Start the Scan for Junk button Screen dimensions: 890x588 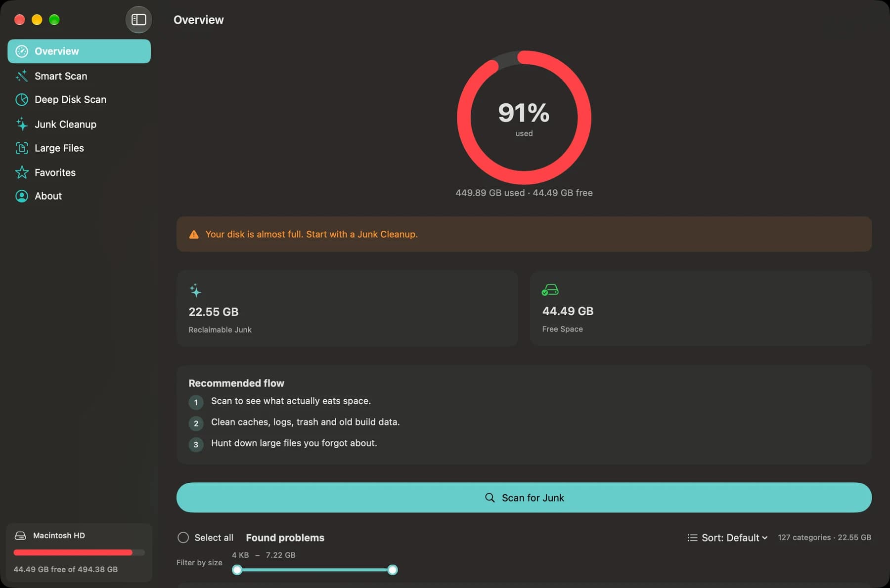pos(524,498)
